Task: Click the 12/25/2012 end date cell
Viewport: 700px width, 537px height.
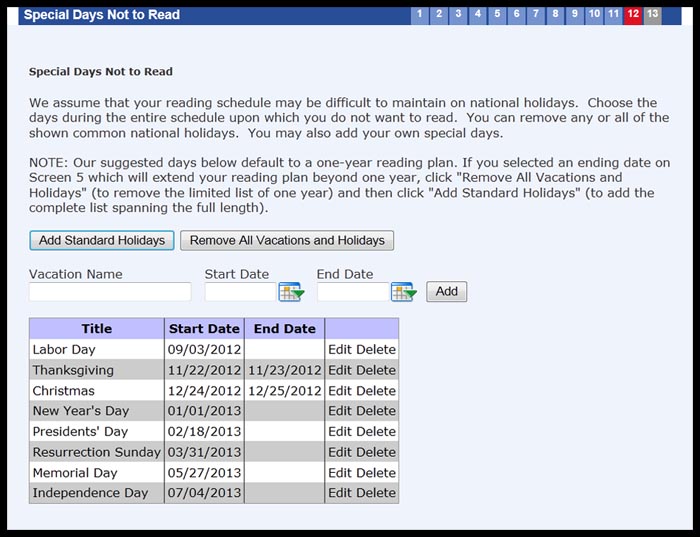Action: (x=285, y=391)
